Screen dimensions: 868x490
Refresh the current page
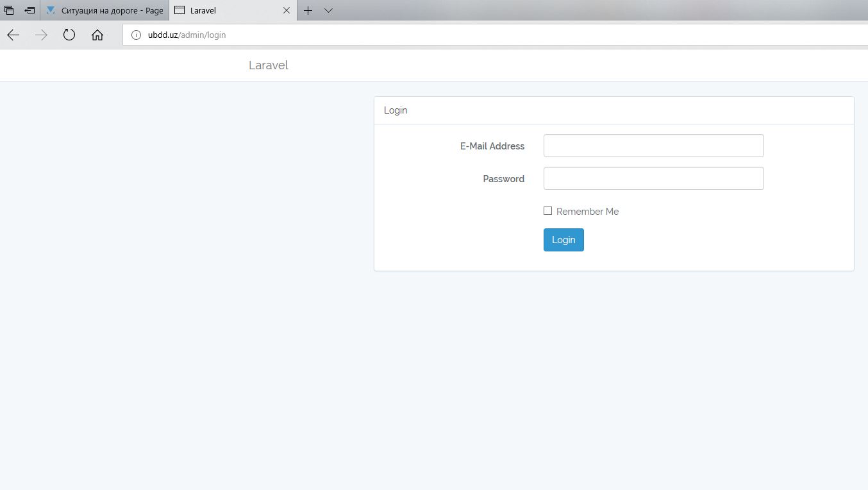tap(69, 35)
